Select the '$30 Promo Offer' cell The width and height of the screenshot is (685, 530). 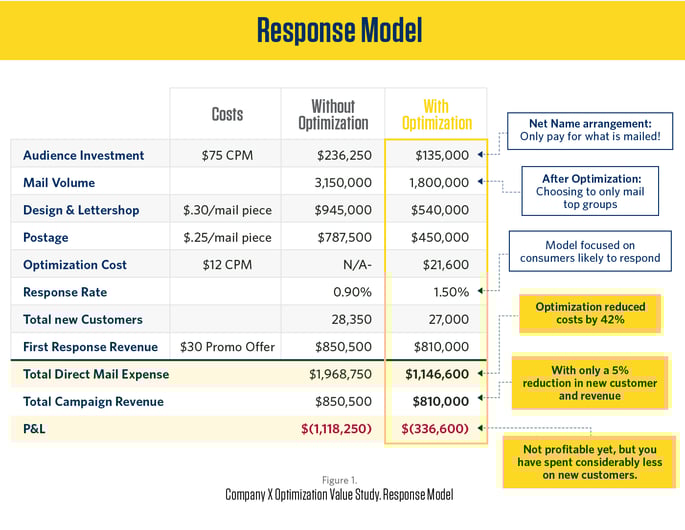[227, 347]
